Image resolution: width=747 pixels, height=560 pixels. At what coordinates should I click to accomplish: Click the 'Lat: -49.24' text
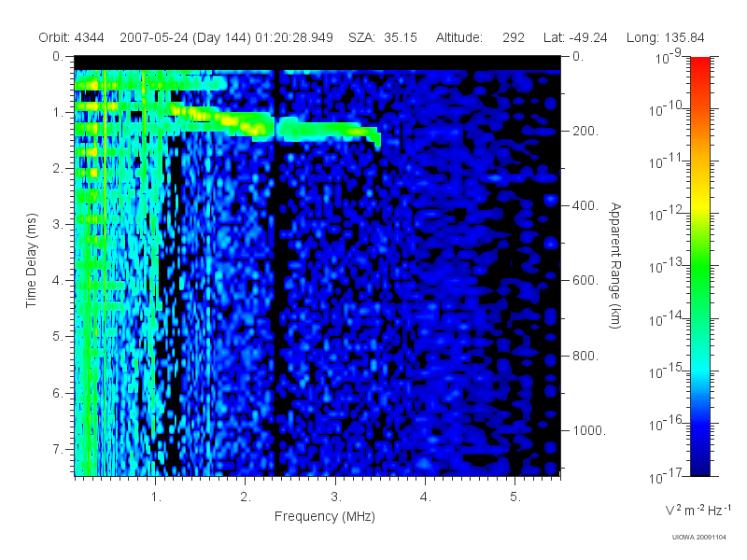(x=575, y=37)
